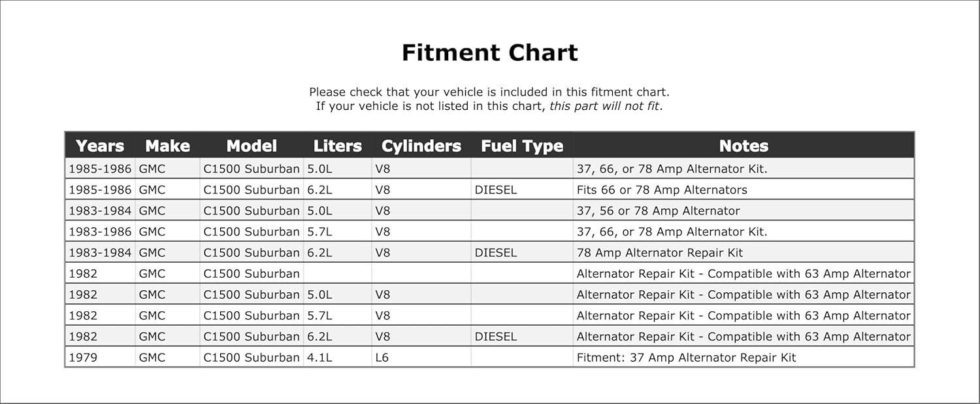Click the Fitment Chart title
This screenshot has height=404, width=980.
click(489, 52)
